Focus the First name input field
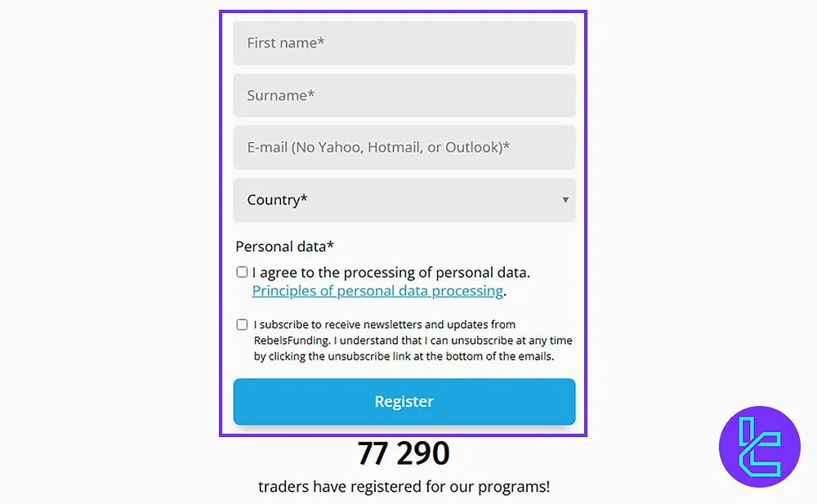 click(404, 43)
